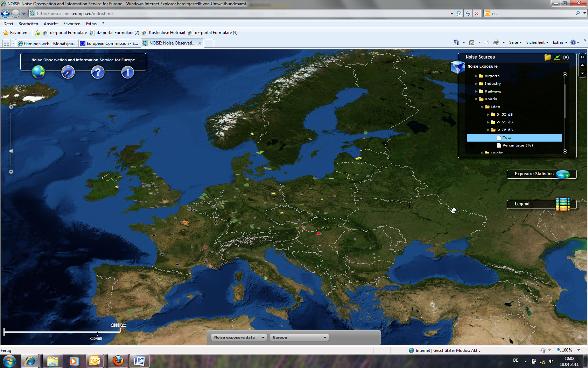This screenshot has height=368, width=588.
Task: Expand the ≥ 55 dB folder
Action: coord(488,115)
